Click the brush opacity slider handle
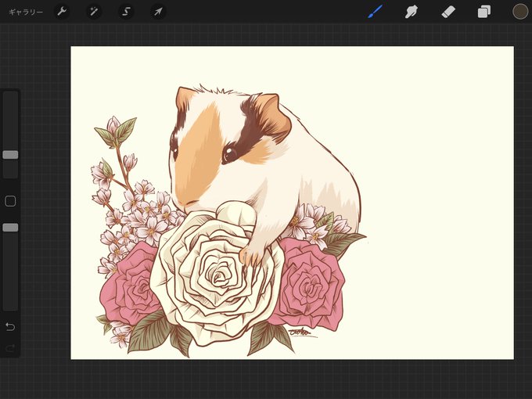The height and width of the screenshot is (399, 532). (10, 228)
